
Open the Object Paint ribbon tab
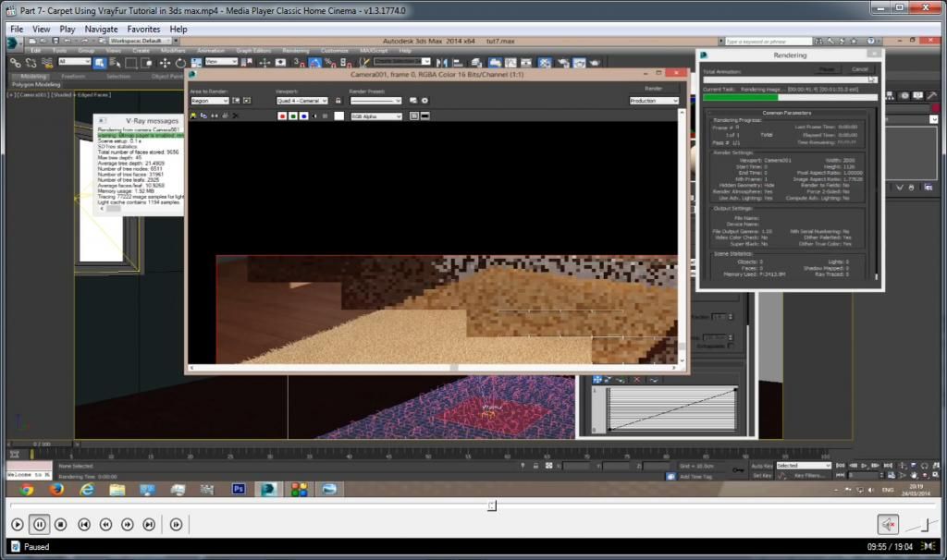[x=166, y=77]
